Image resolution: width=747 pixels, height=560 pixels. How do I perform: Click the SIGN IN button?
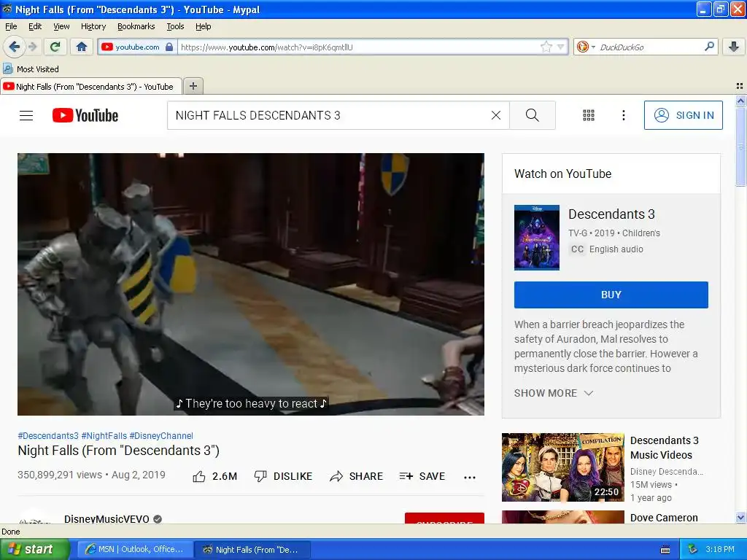[x=683, y=115]
